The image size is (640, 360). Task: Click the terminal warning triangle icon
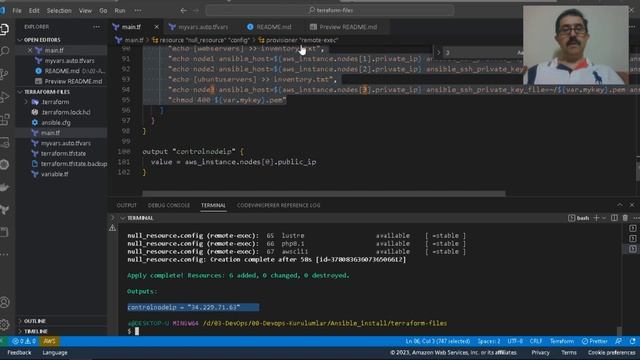click(x=113, y=228)
